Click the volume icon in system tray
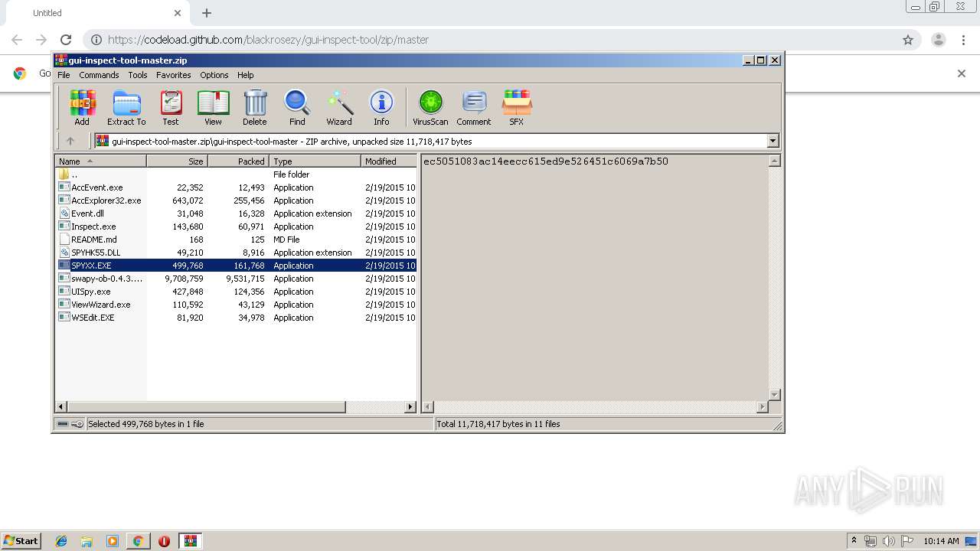980x551 pixels. (888, 541)
